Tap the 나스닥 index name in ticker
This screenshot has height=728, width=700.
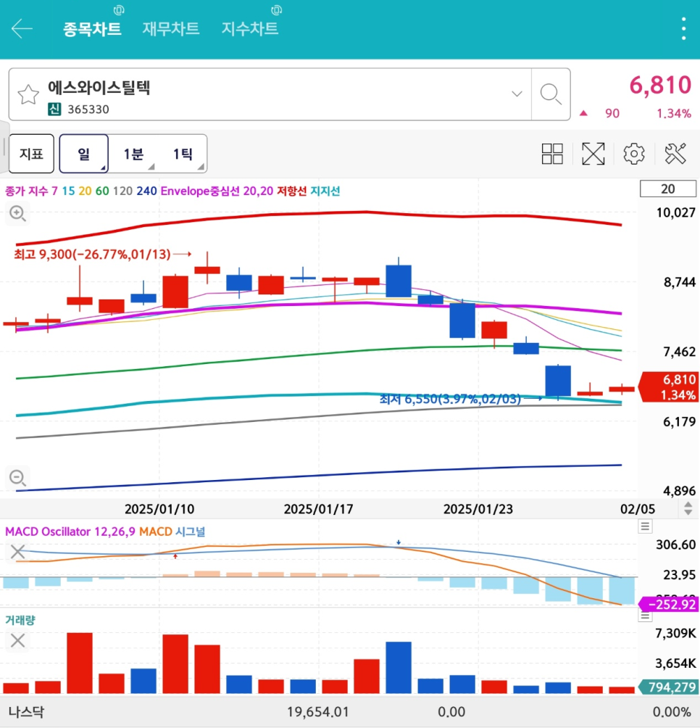coord(26,712)
